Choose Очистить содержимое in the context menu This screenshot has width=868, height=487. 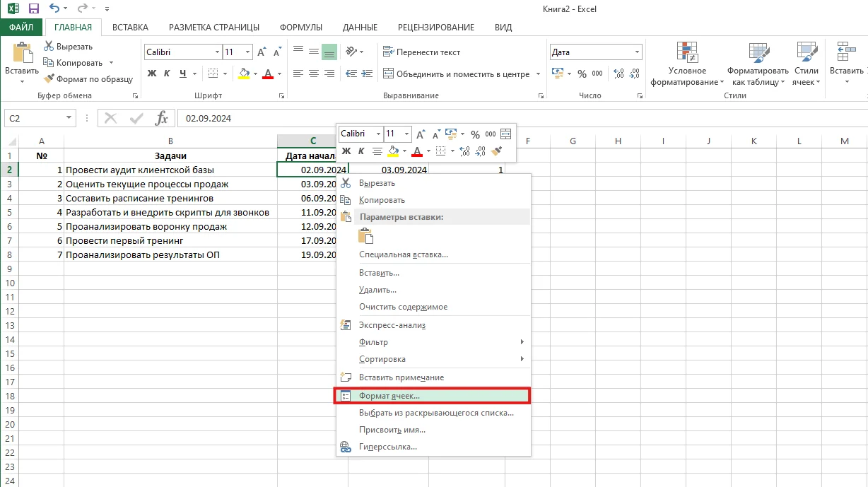pos(433,307)
